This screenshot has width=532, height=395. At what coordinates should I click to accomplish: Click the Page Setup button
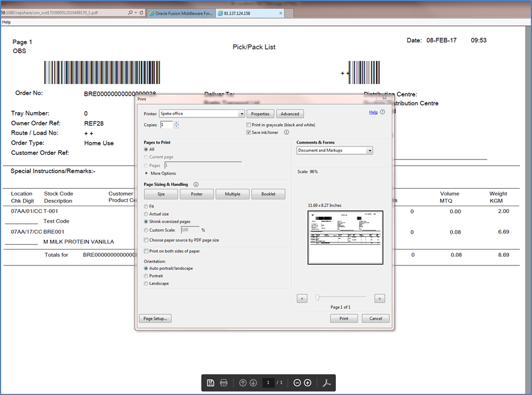coord(155,318)
